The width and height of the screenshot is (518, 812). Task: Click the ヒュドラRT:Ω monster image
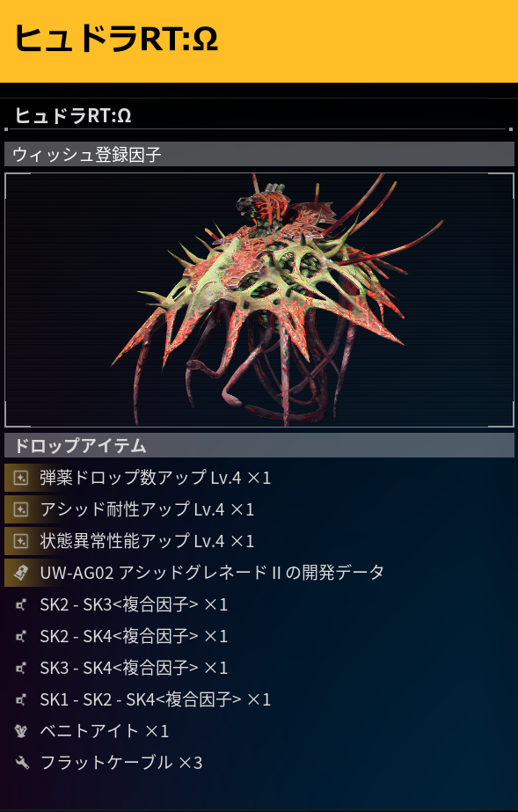[259, 300]
